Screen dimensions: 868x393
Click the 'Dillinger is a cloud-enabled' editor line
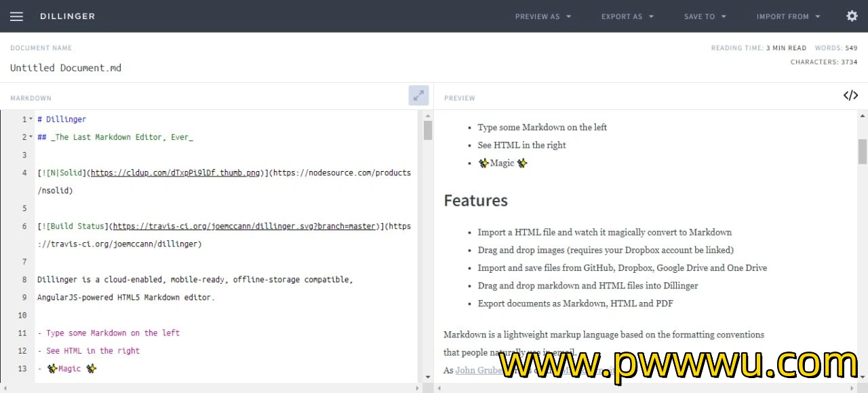click(x=195, y=280)
